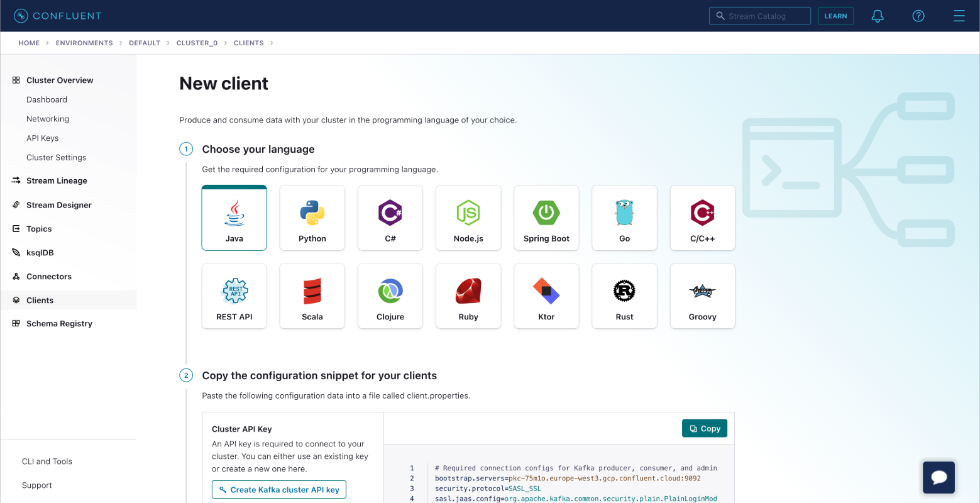Open Cluster Overview in sidebar
980x503 pixels.
(x=60, y=80)
